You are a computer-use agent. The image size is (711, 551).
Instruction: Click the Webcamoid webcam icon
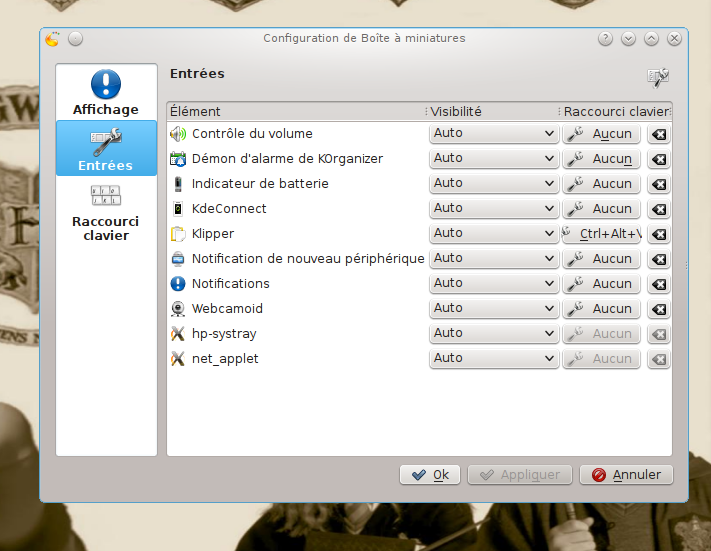[178, 308]
